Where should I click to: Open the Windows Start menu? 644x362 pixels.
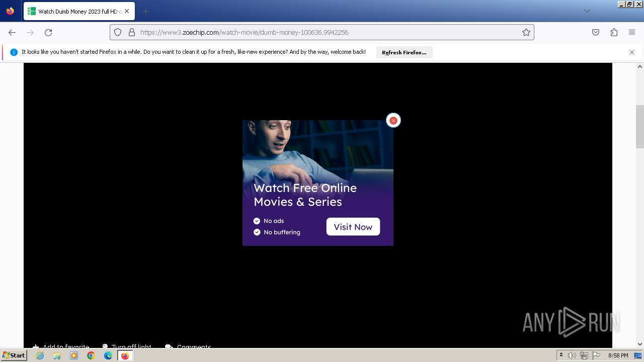tap(14, 355)
